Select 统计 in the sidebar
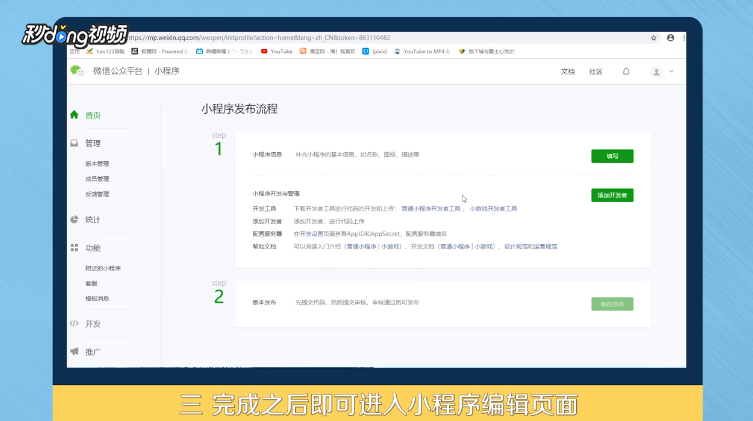753x421 pixels. [93, 219]
